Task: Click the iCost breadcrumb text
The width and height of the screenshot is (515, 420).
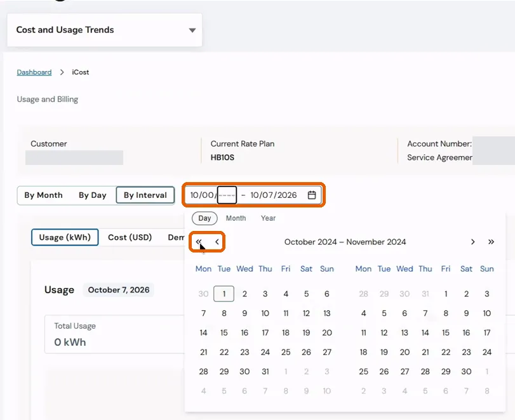Action: pyautogui.click(x=81, y=72)
